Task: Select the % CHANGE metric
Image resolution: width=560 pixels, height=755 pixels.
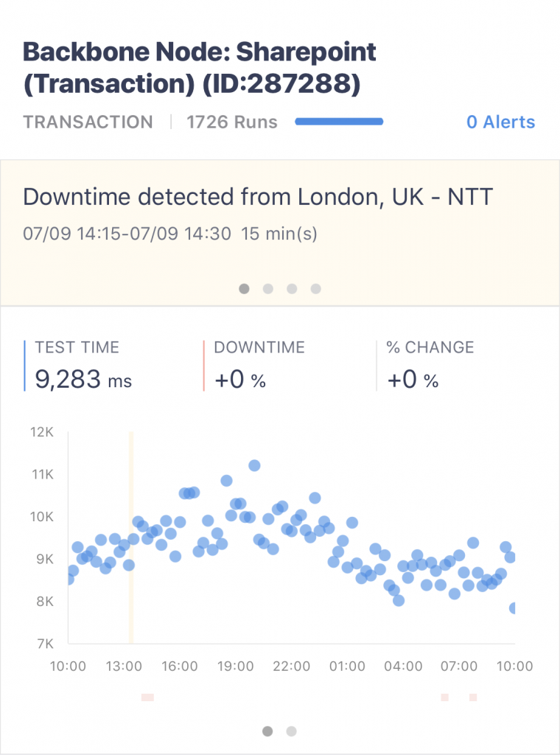Action: [430, 366]
